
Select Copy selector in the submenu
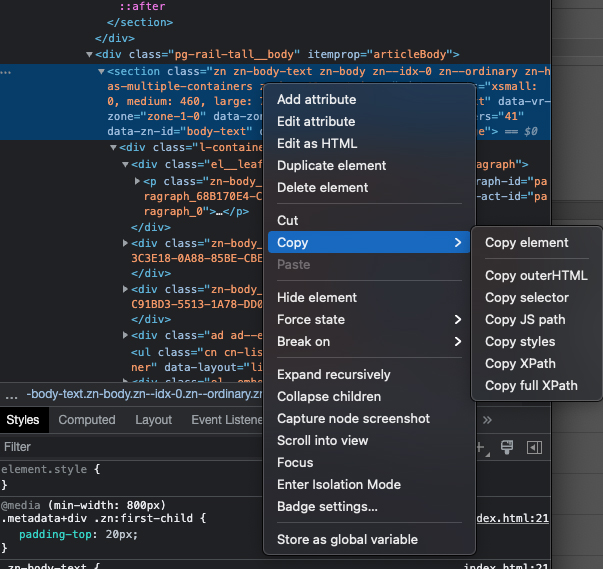[527, 297]
